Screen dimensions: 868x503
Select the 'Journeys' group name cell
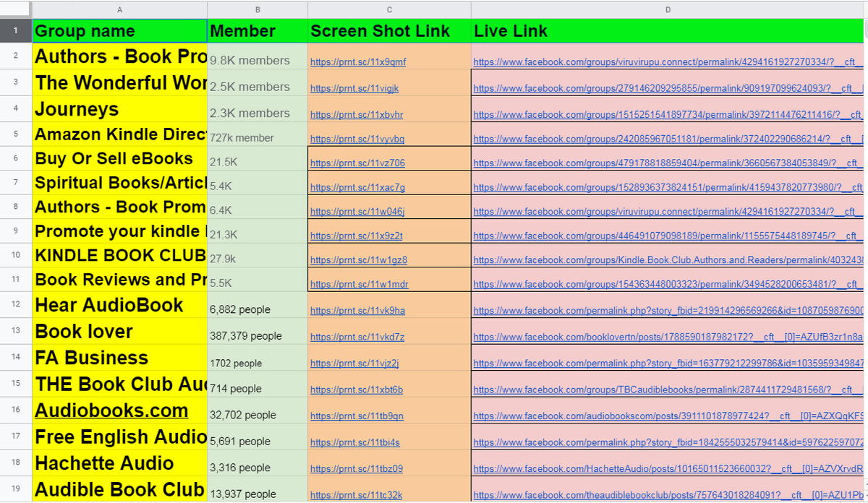point(120,109)
